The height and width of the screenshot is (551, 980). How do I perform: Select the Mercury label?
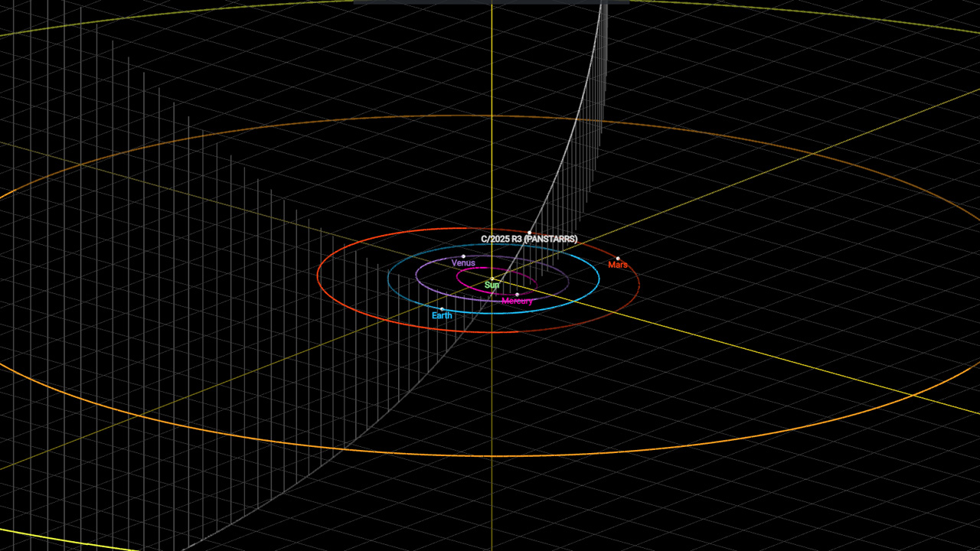(517, 302)
